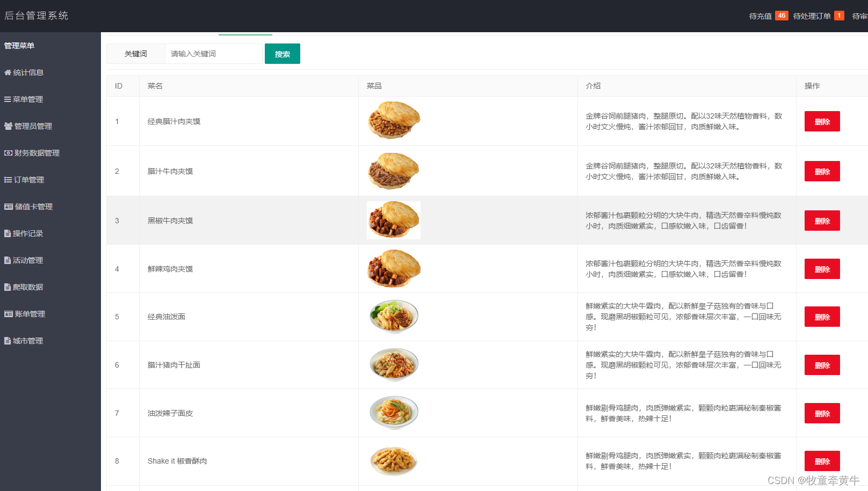Image resolution: width=868 pixels, height=491 pixels.
Task: Click the ID column header
Action: click(119, 86)
